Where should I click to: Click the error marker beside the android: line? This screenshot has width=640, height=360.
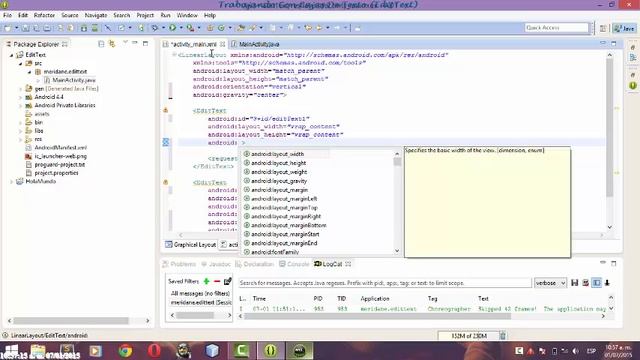[x=166, y=142]
